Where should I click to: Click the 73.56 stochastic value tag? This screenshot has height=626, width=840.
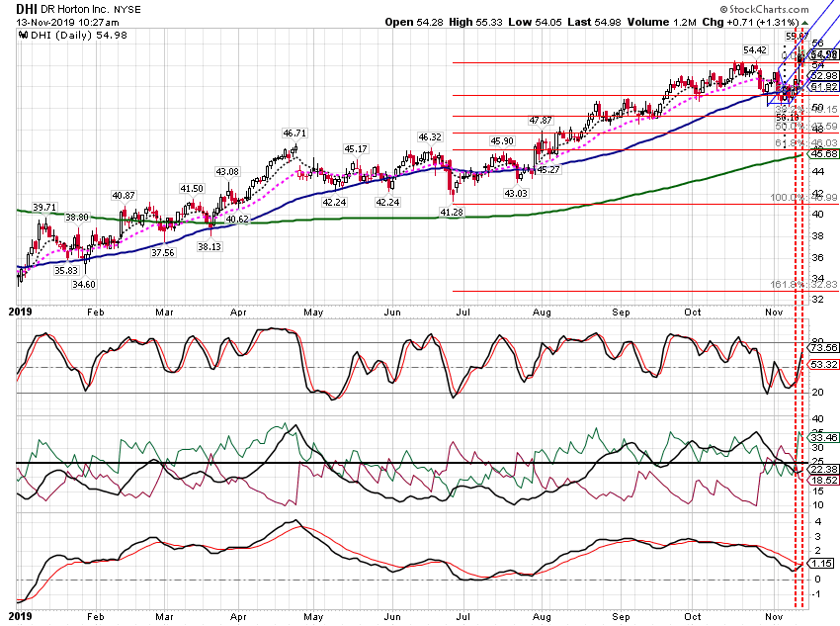coord(823,348)
